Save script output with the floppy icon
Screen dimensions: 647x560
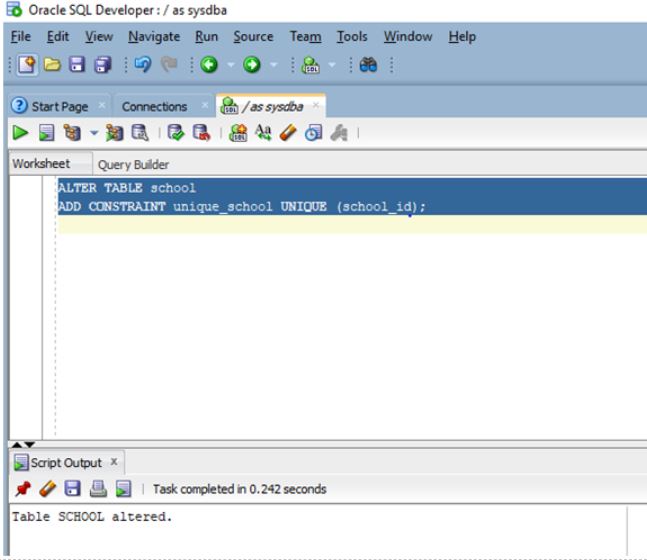point(73,489)
